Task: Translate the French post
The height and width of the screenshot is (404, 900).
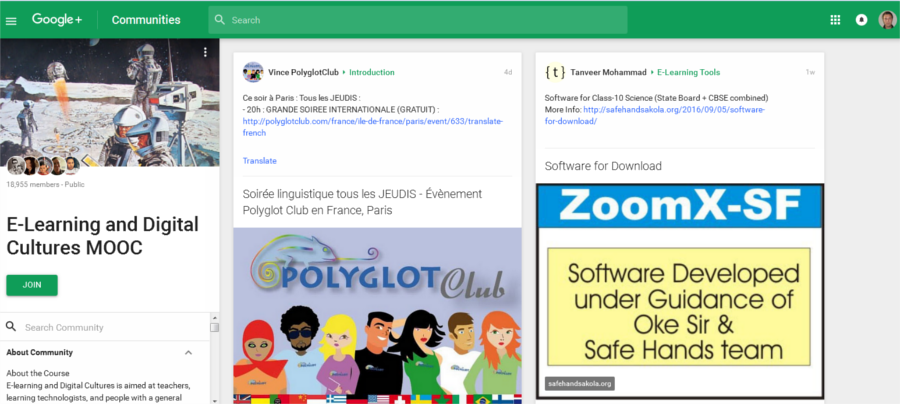Action: (x=259, y=161)
